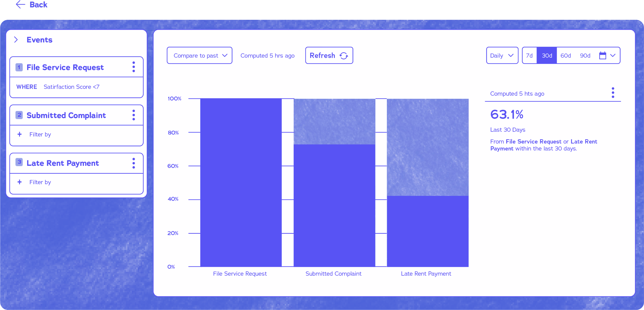Add filter plus icon under Submitted Complaint

[20, 134]
